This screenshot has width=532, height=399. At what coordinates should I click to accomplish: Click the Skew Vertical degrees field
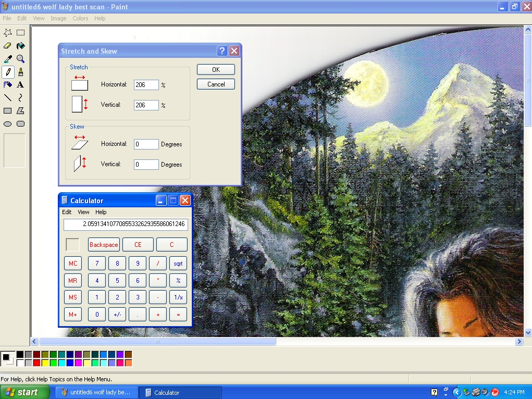[x=146, y=165]
